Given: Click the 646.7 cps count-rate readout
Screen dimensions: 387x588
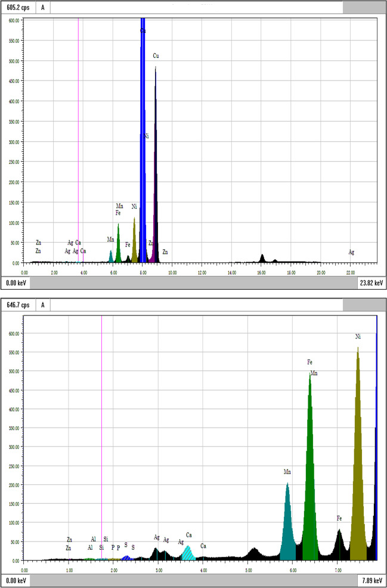Looking at the screenshot, I should (x=18, y=305).
